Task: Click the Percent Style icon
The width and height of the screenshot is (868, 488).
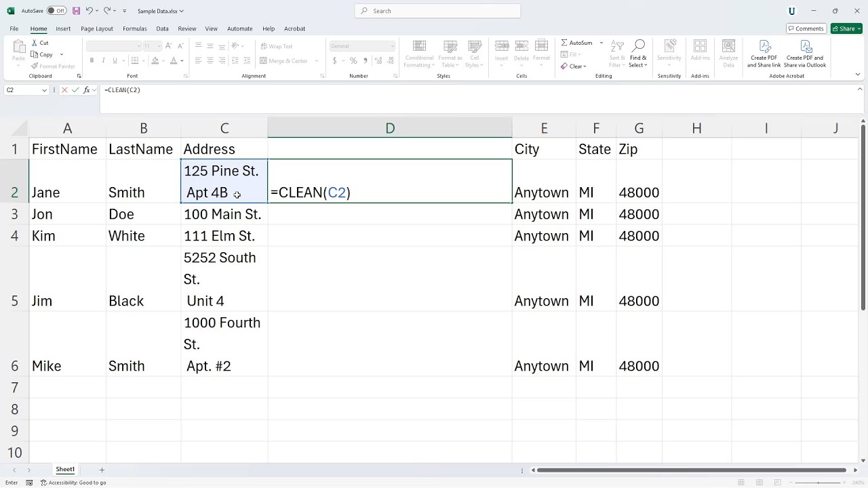Action: point(353,60)
